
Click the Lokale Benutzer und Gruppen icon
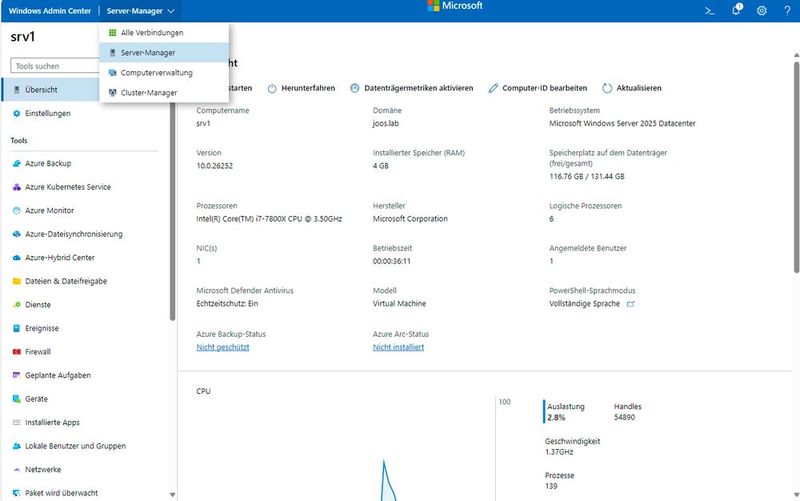coord(16,446)
